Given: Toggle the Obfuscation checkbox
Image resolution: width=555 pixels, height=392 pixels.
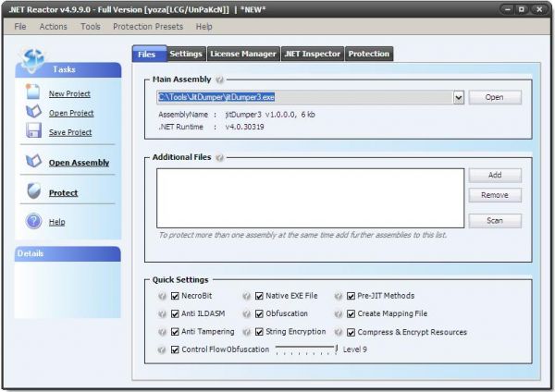Looking at the screenshot, I should [x=259, y=313].
